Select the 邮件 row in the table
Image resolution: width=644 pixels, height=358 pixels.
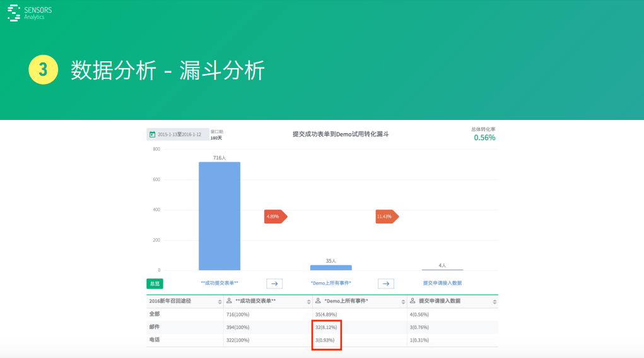tap(155, 327)
